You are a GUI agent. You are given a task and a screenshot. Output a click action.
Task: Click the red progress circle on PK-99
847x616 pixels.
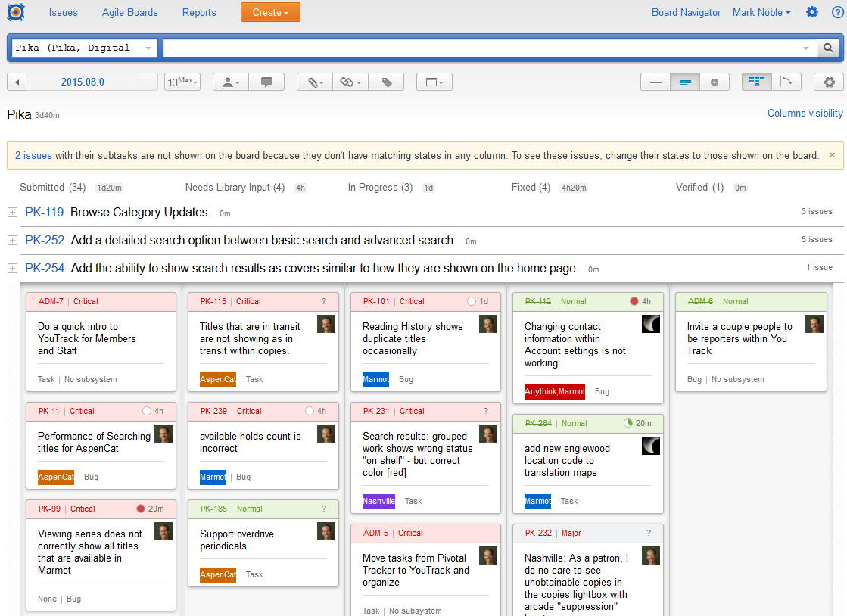[141, 509]
